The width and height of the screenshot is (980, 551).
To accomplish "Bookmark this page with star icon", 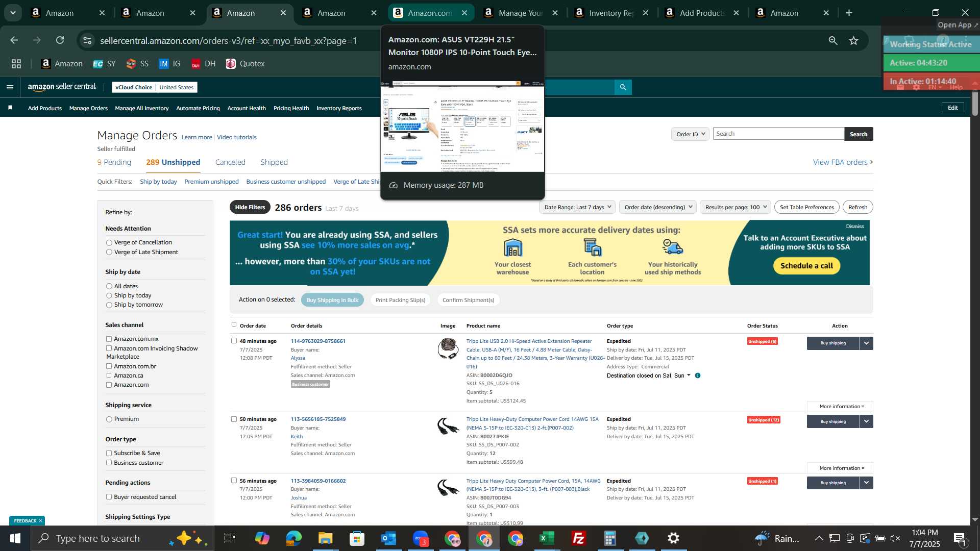I will pos(853,40).
